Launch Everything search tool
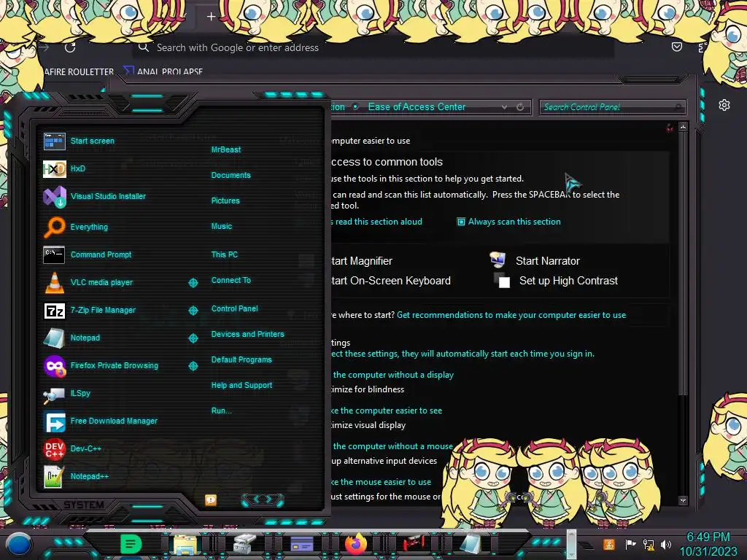This screenshot has height=560, width=747. point(75,227)
